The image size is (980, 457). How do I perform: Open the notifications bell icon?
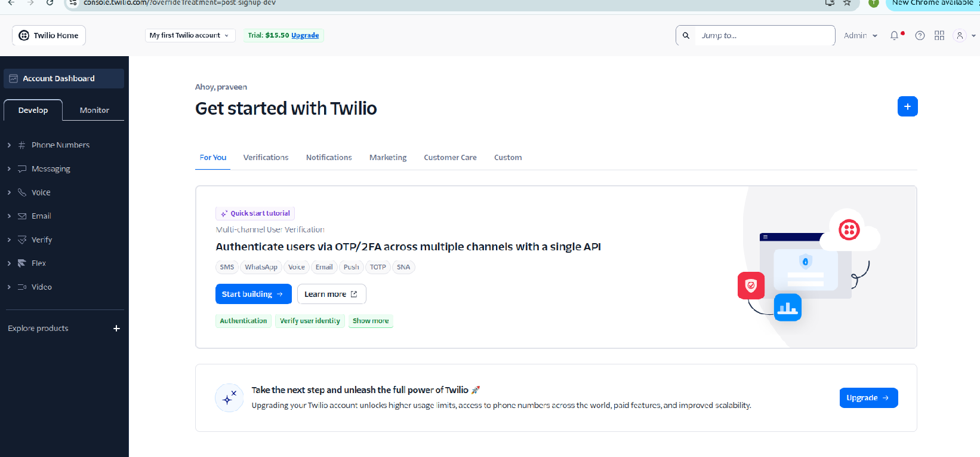pyautogui.click(x=894, y=36)
